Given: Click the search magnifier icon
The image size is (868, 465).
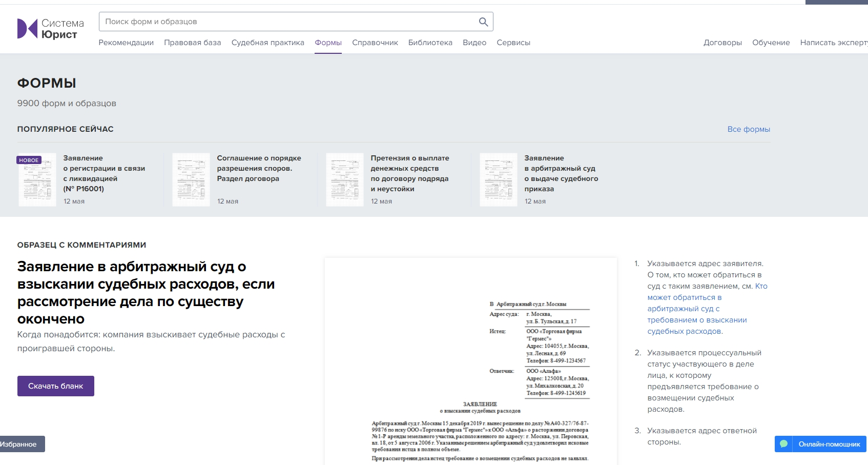Looking at the screenshot, I should 483,22.
